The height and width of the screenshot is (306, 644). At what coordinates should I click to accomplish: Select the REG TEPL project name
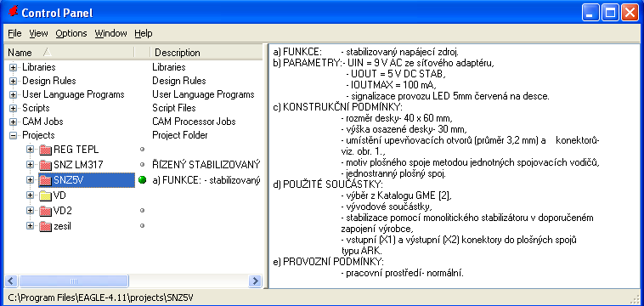(76, 150)
